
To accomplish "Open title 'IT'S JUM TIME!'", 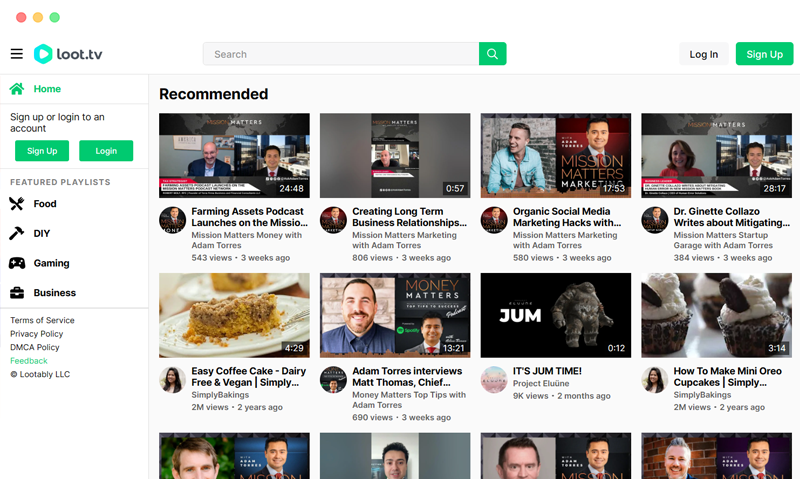I will (547, 371).
